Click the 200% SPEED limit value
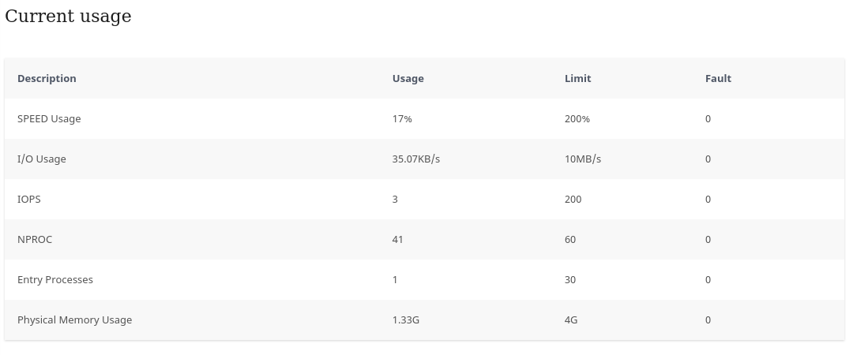Screen dimensions: 868x355 point(577,119)
